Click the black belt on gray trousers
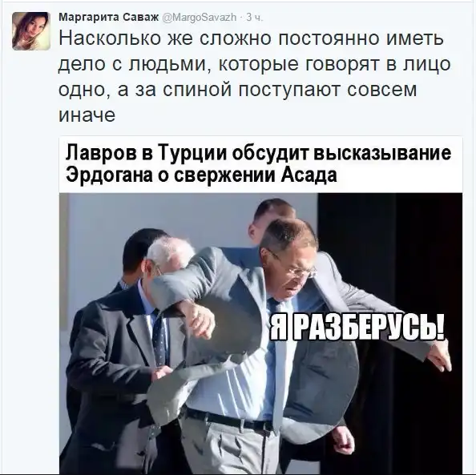 coord(229,421)
